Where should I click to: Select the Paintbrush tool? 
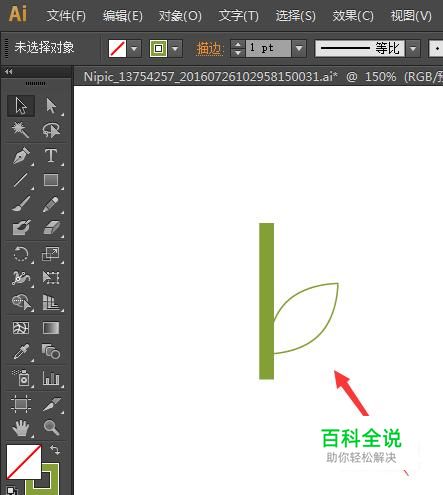[x=21, y=204]
